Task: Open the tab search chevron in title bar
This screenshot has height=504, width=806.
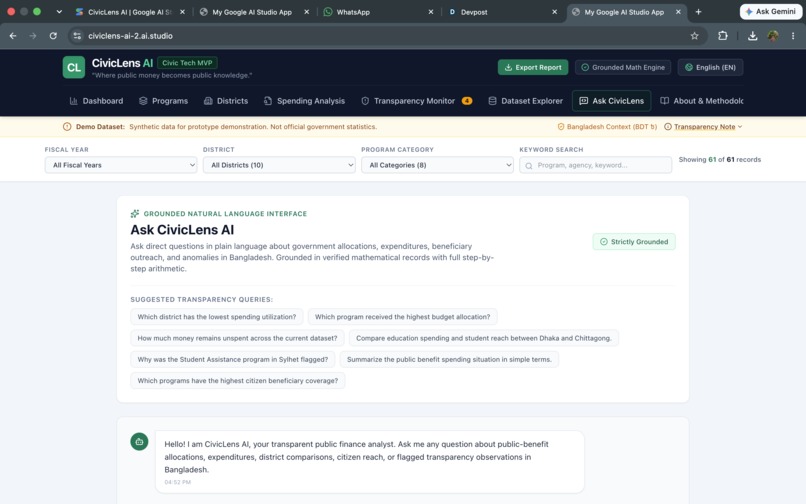Action: (x=59, y=12)
